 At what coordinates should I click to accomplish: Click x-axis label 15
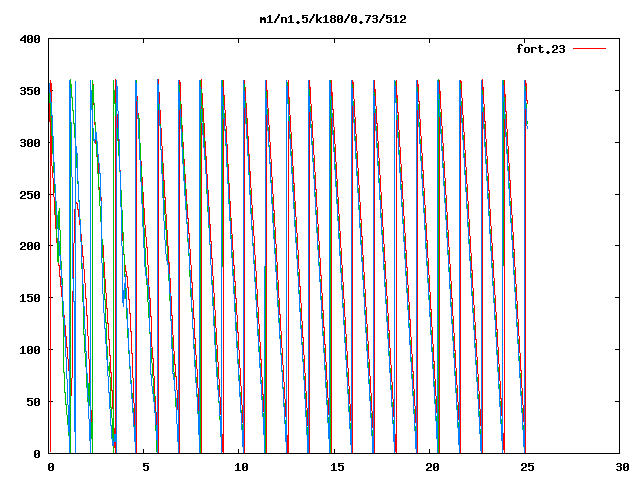[337, 467]
